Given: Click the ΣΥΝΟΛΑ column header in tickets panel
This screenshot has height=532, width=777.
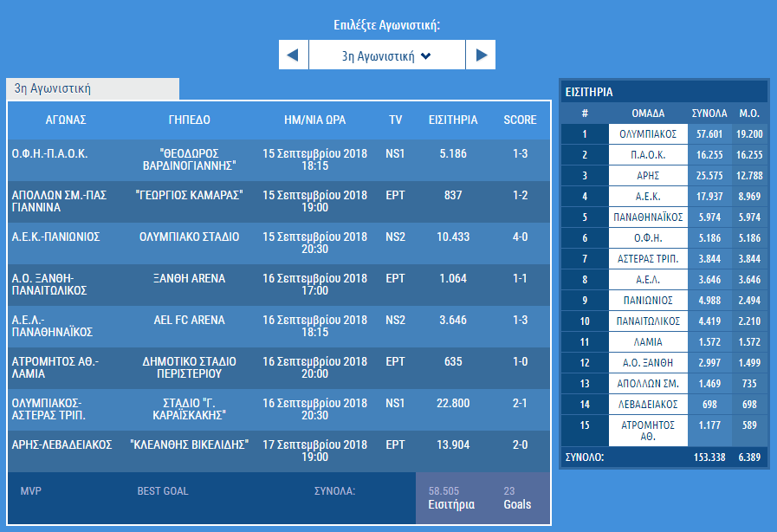Looking at the screenshot, I should (709, 114).
